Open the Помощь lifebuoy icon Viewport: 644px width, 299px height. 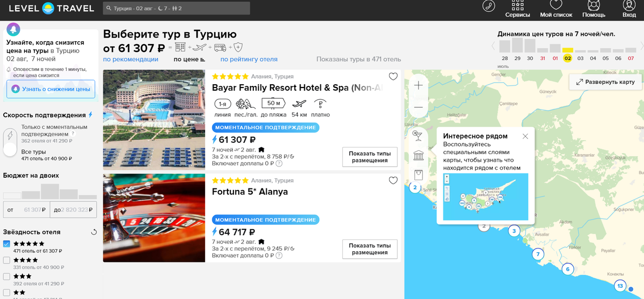(594, 5)
